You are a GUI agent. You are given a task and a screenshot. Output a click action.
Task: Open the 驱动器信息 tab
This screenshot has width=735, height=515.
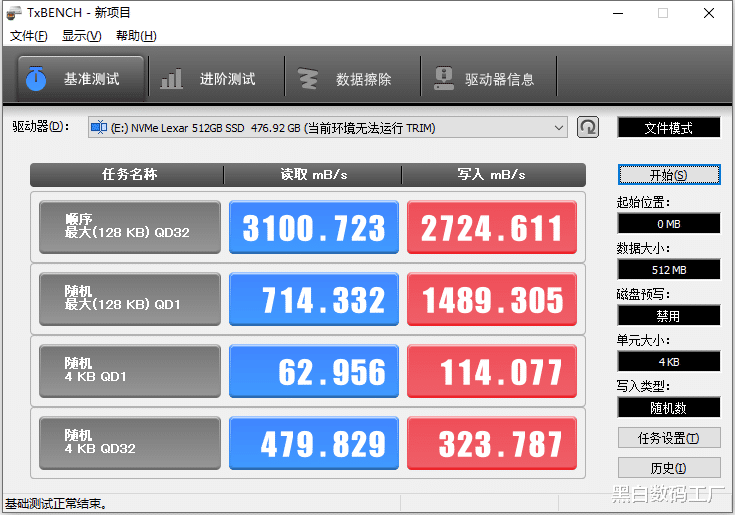[x=488, y=79]
